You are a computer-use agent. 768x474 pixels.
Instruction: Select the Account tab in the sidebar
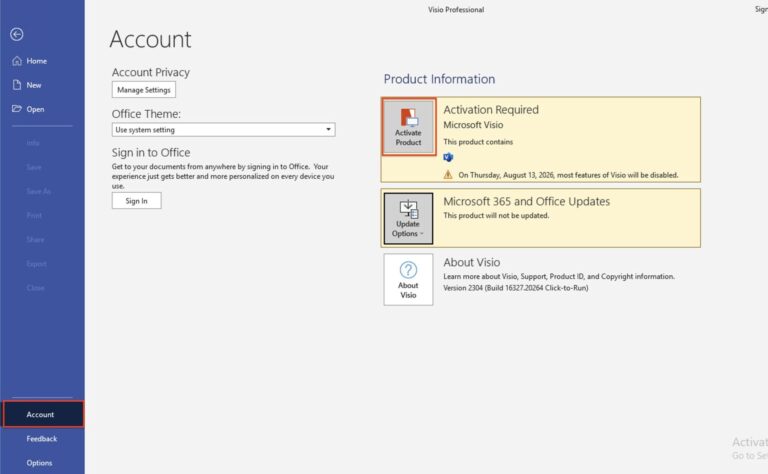[43, 414]
